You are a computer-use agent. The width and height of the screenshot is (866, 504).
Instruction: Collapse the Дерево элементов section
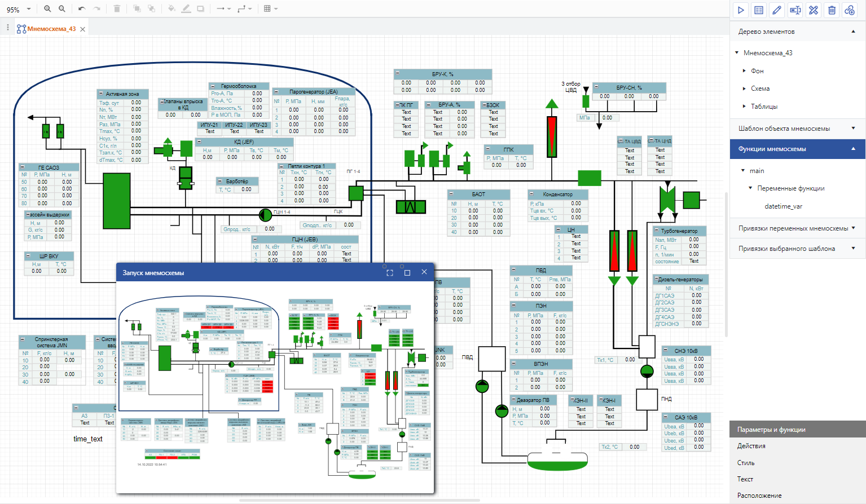point(853,32)
